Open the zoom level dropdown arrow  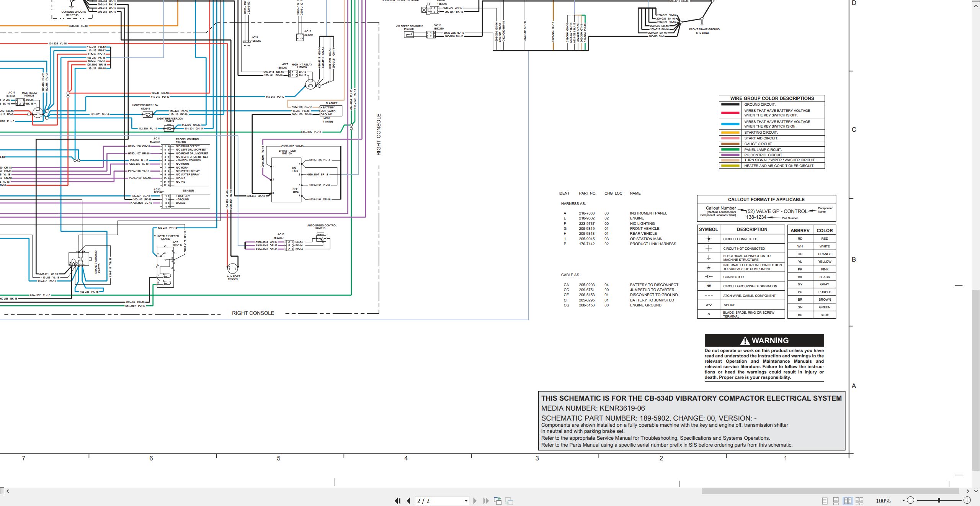pyautogui.click(x=903, y=501)
